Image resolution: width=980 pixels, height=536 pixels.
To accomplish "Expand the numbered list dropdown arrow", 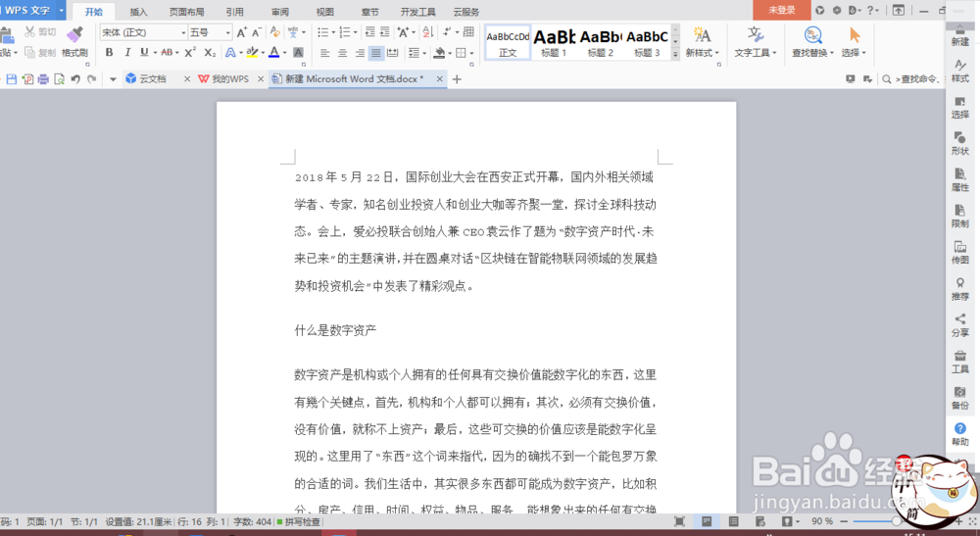I will click(x=355, y=33).
